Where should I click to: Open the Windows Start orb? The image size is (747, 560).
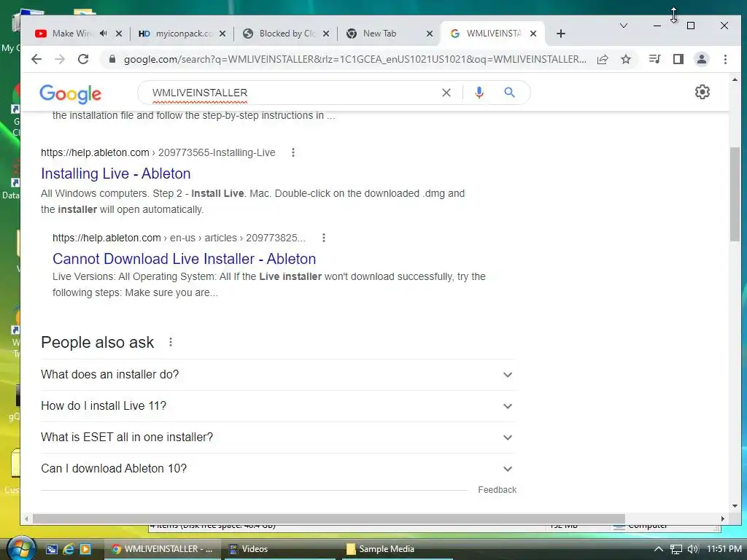20,548
